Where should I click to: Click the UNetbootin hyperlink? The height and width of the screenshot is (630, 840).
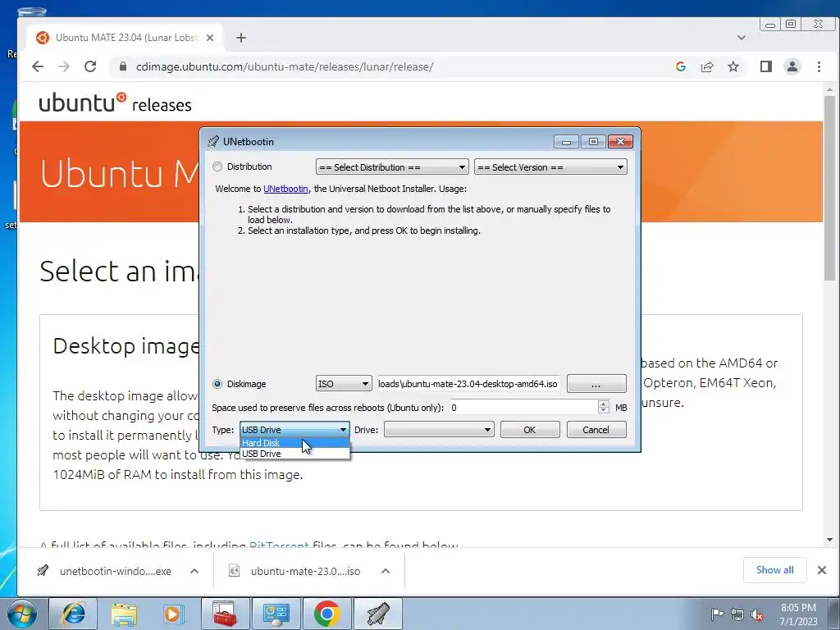285,189
